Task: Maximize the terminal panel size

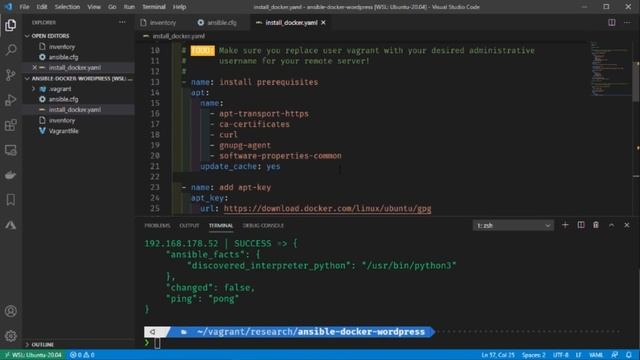Action: (611, 225)
